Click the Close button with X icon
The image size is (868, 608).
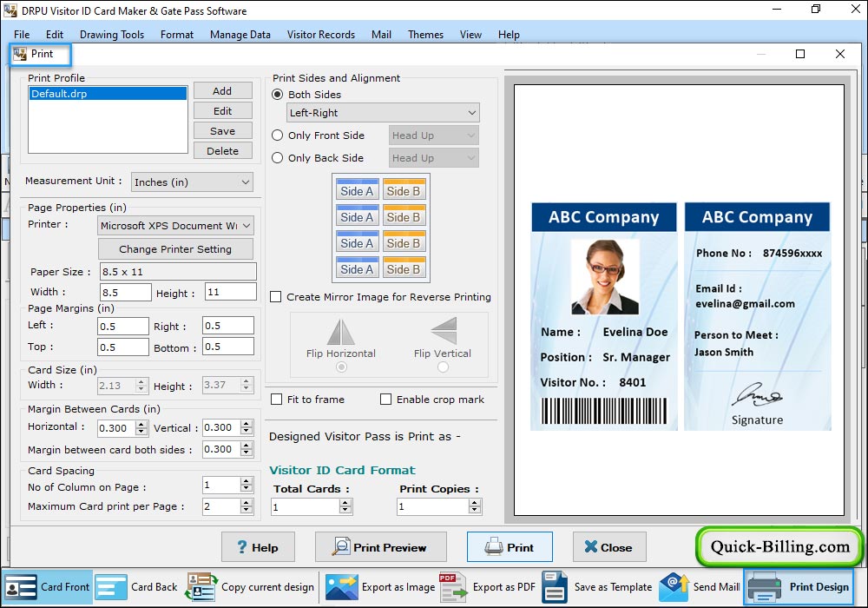[x=609, y=547]
